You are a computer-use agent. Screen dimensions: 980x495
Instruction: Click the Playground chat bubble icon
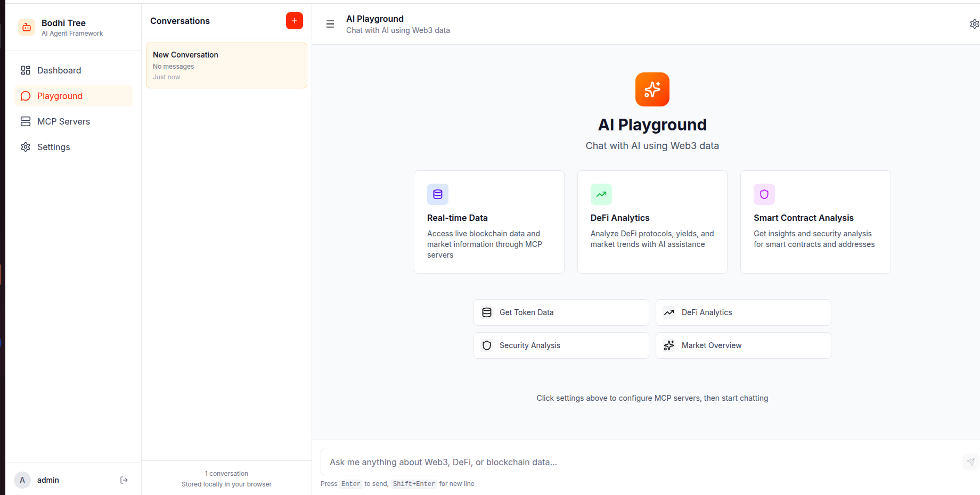click(x=26, y=96)
